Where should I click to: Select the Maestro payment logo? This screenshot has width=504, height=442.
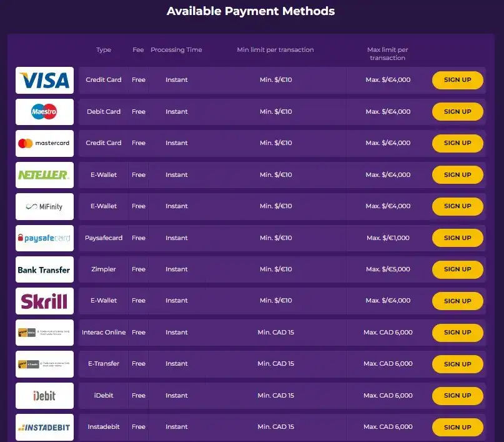[44, 112]
